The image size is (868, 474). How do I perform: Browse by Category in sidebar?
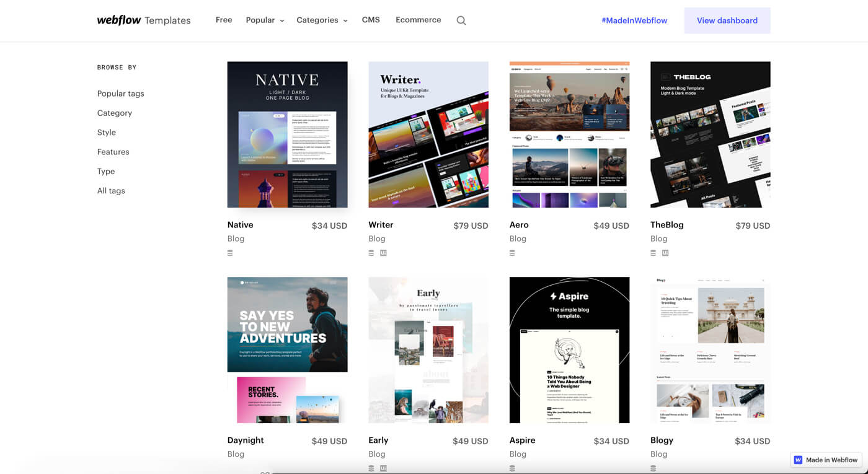coord(115,113)
